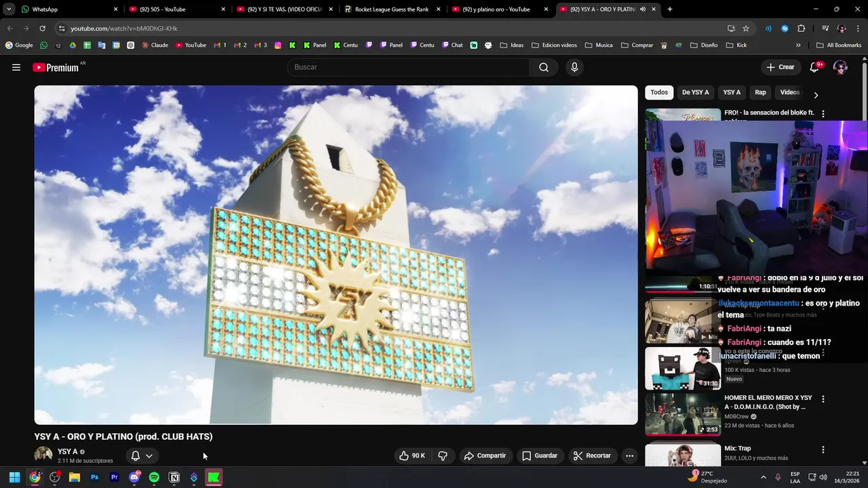Screen dimensions: 868x488
Task: Click the Compartir button
Action: [485, 455]
